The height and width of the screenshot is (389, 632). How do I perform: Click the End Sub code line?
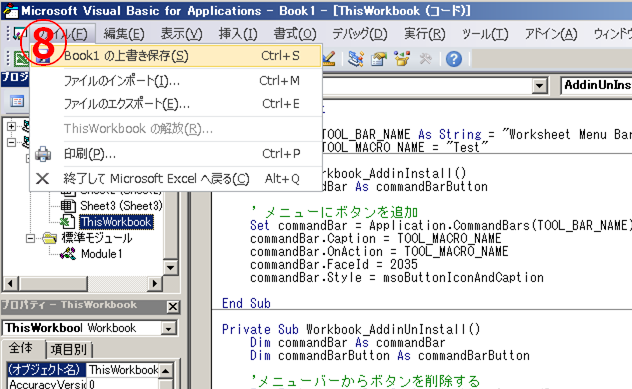pyautogui.click(x=246, y=304)
